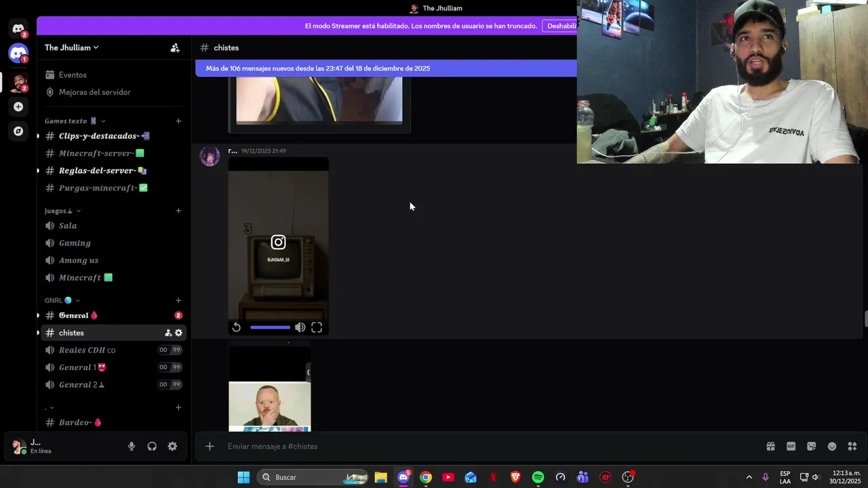
Task: Create channel in Games texto category
Action: coord(178,121)
